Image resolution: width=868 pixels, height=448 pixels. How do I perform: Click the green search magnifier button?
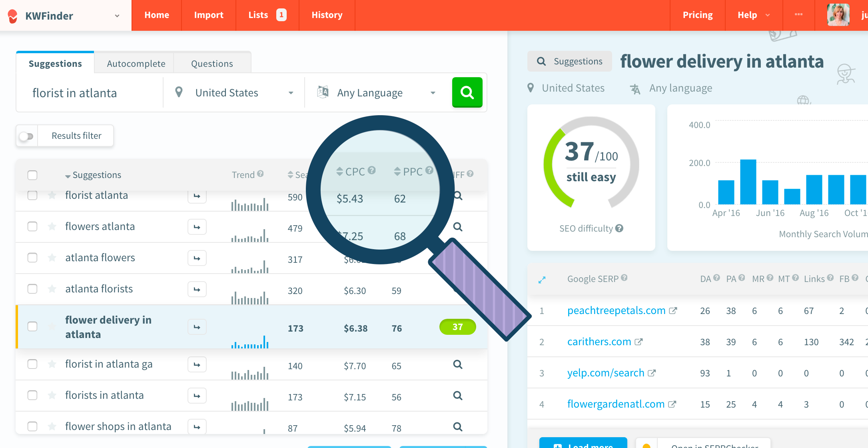point(467,92)
